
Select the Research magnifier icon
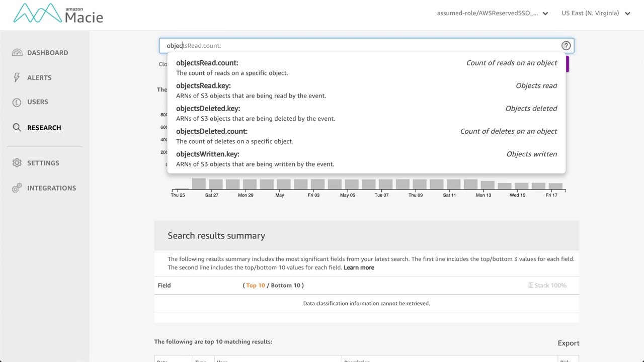pos(17,128)
